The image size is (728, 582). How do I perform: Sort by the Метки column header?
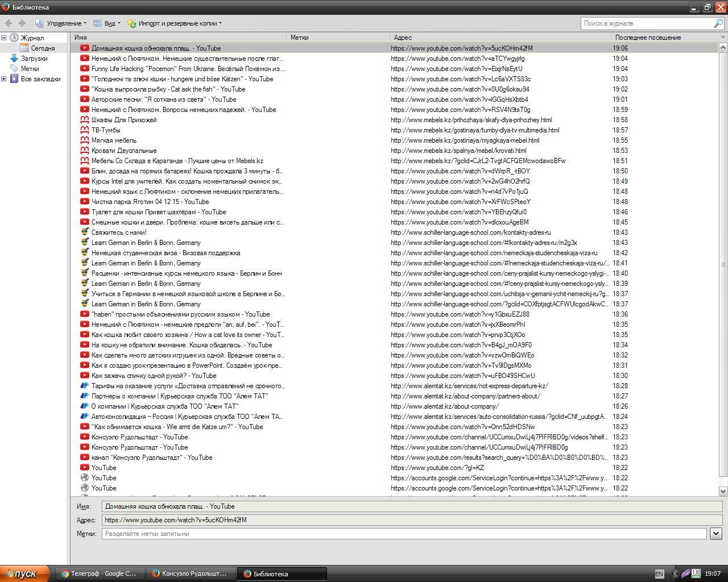[x=338, y=38]
